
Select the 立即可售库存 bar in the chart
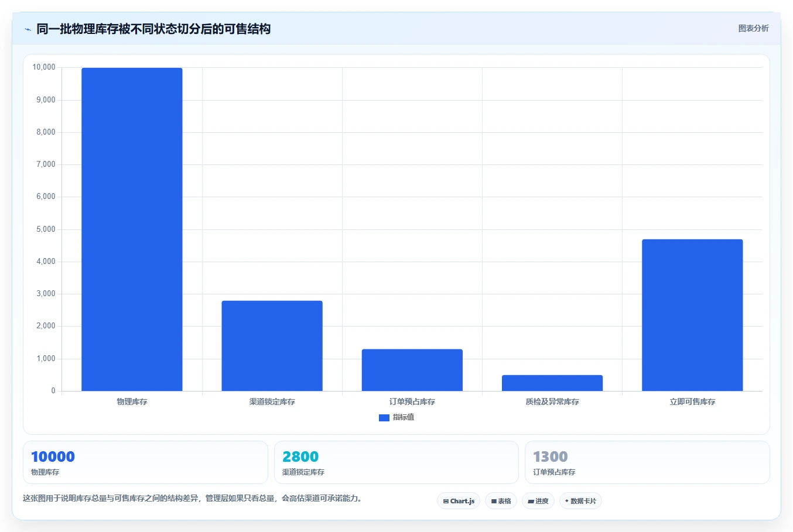[x=692, y=315]
